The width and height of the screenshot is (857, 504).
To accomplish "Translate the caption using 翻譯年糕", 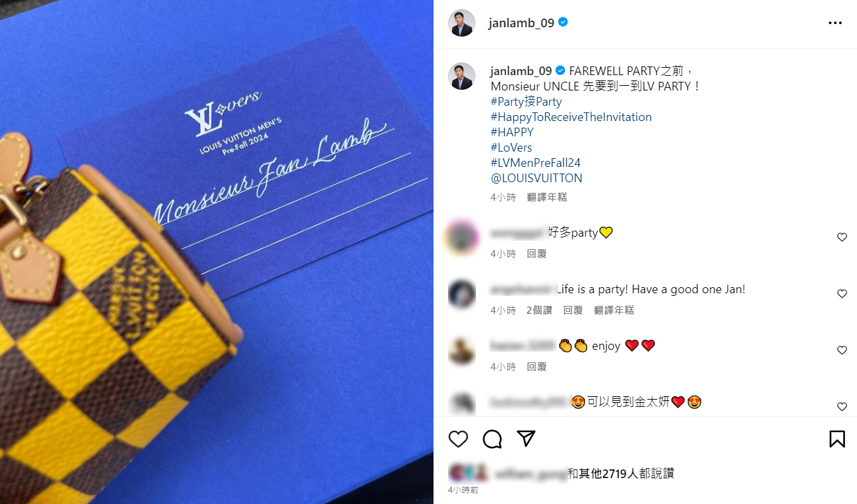I will [547, 197].
